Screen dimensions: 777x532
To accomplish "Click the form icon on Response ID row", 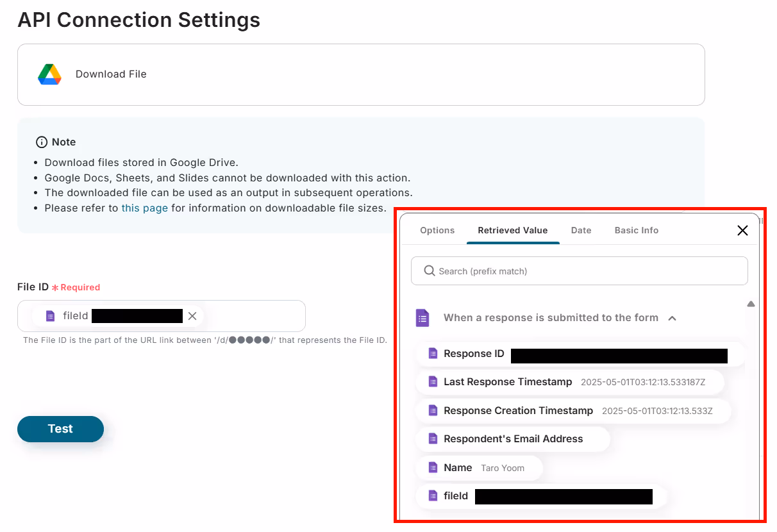I will click(433, 354).
